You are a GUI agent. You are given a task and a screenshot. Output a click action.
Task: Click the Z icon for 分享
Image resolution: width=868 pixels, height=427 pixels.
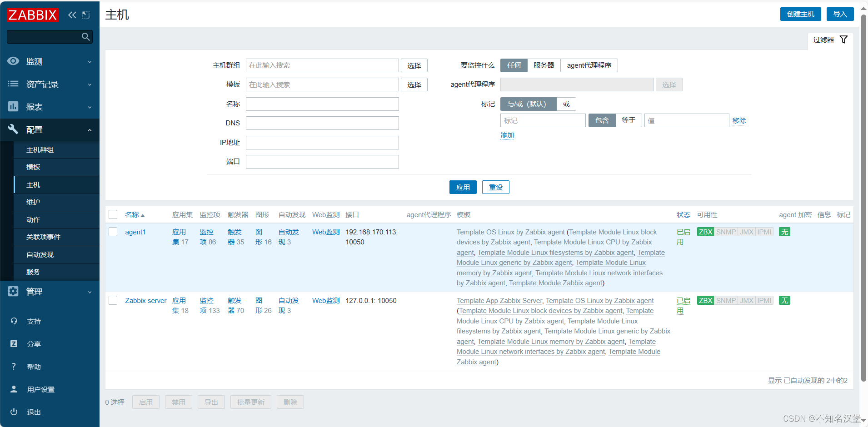click(x=14, y=344)
